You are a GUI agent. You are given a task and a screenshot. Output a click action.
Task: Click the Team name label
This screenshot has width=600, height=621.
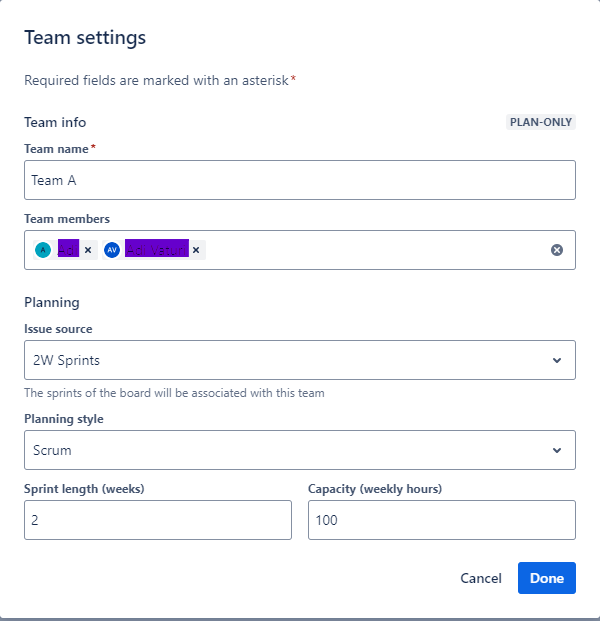(x=56, y=149)
